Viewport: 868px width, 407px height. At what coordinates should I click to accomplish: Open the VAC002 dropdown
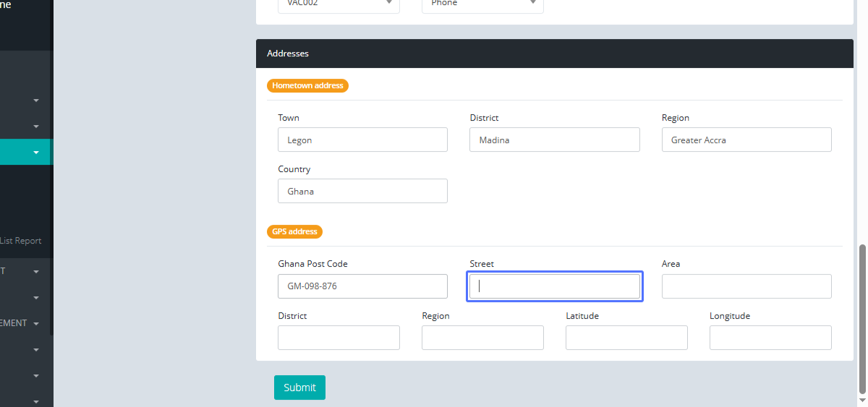pyautogui.click(x=339, y=4)
